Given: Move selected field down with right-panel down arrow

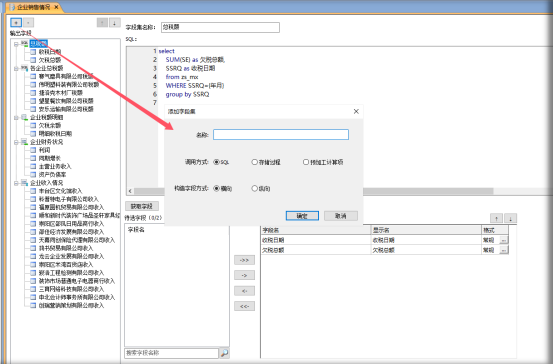Looking at the screenshot, I should pos(510,219).
